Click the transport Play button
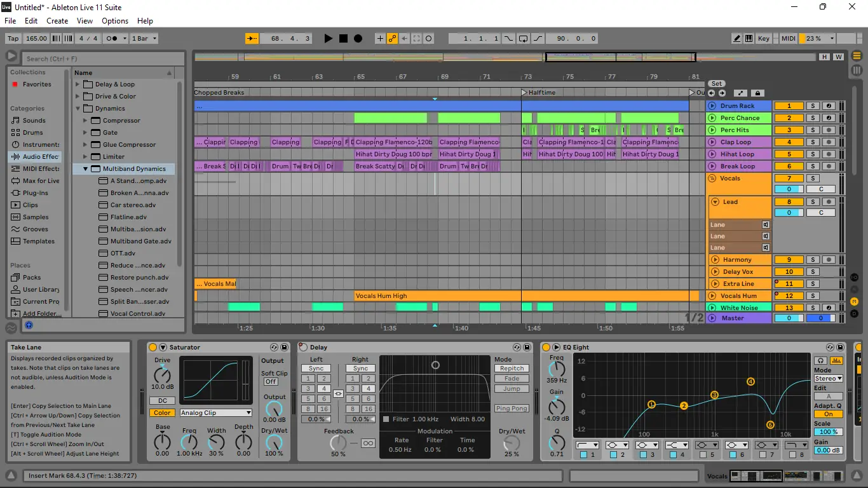Image resolution: width=868 pixels, height=488 pixels. click(328, 39)
